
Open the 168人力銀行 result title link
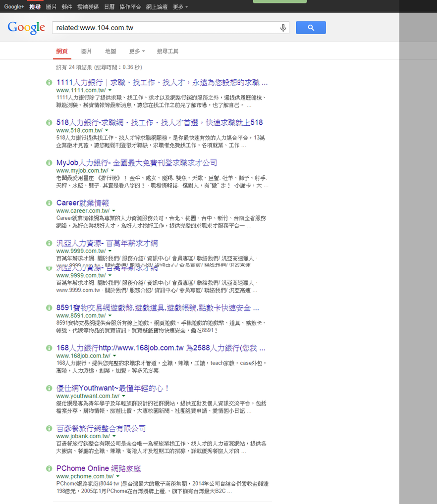point(161,348)
